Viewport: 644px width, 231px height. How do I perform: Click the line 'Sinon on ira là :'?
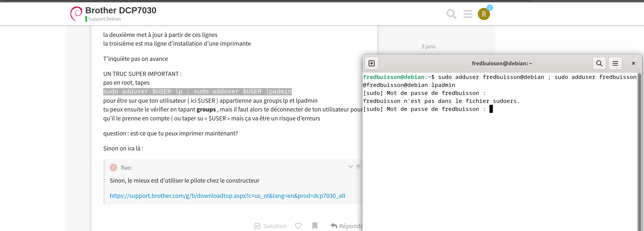(x=123, y=148)
